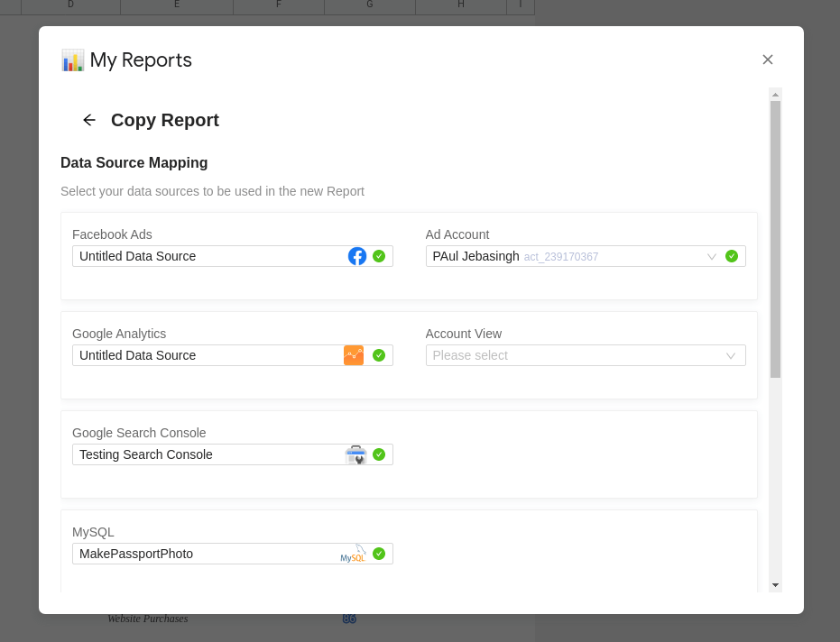Click the dialog vertical scrollbar thumb
The width and height of the screenshot is (840, 642).
coord(775,239)
